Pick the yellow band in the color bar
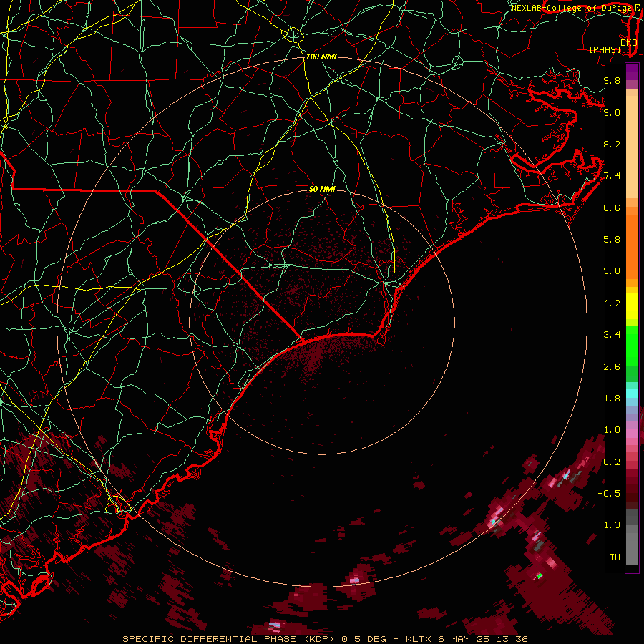644x644 pixels. [x=632, y=306]
